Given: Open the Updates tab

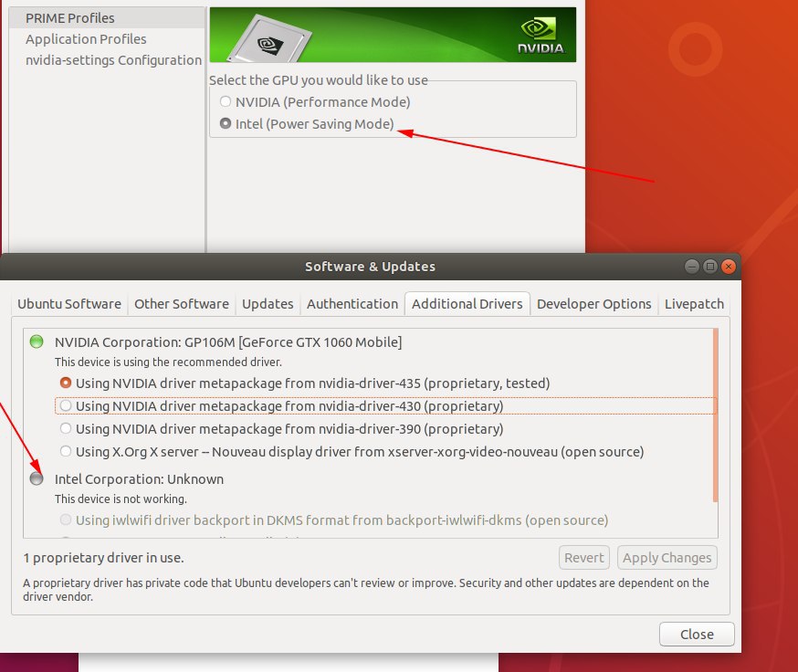Looking at the screenshot, I should point(268,304).
